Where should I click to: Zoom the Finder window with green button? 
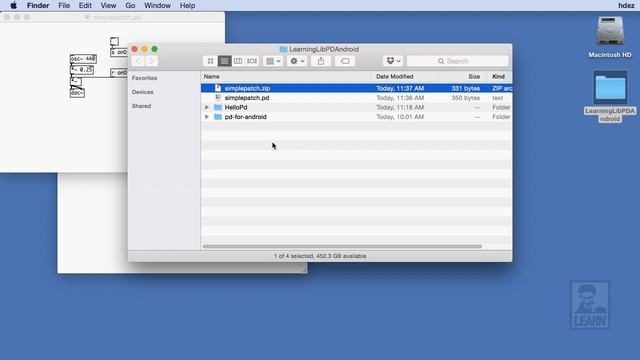tap(154, 49)
